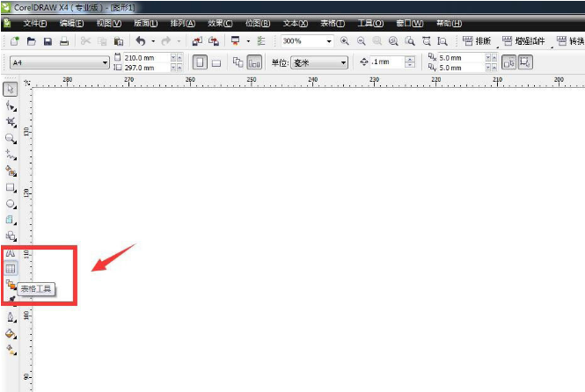Image resolution: width=585 pixels, height=392 pixels.
Task: Select the Outline pen tool
Action: 11,317
